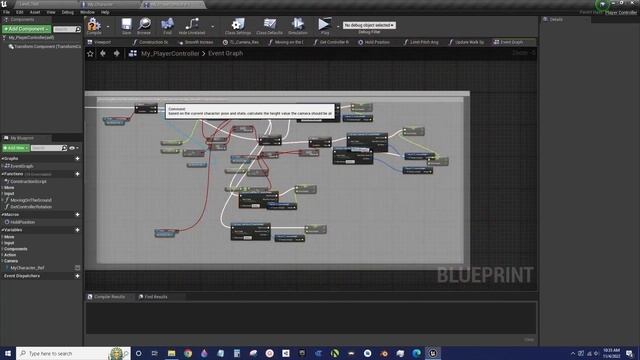Open the Find tool in the toolbar
The height and width of the screenshot is (360, 640).
coord(167,25)
